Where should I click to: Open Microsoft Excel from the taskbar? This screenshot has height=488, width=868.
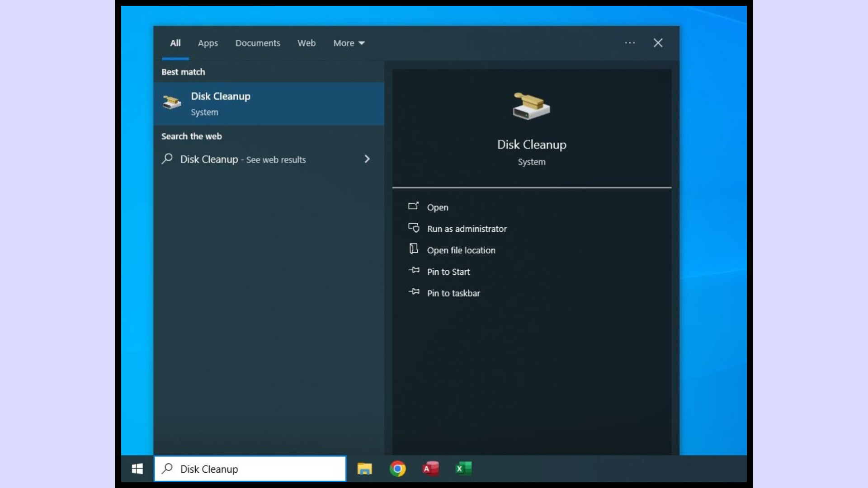[463, 469]
